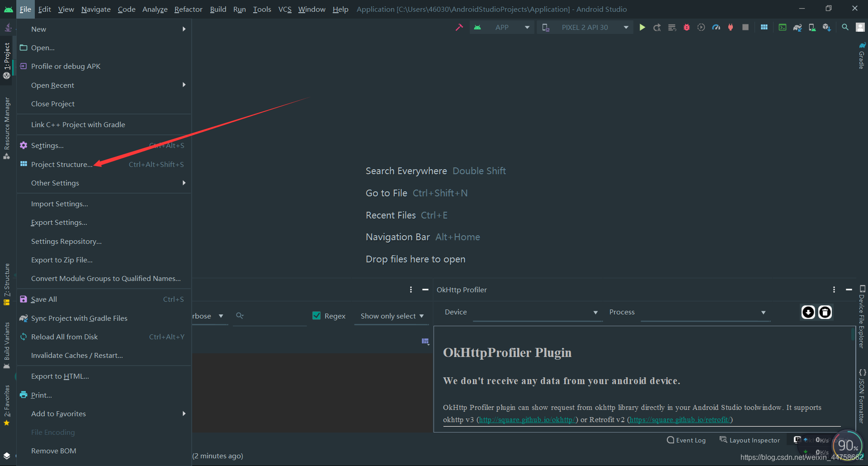Click Apply Changes and Restart Activity icon
The height and width of the screenshot is (466, 868).
point(657,27)
